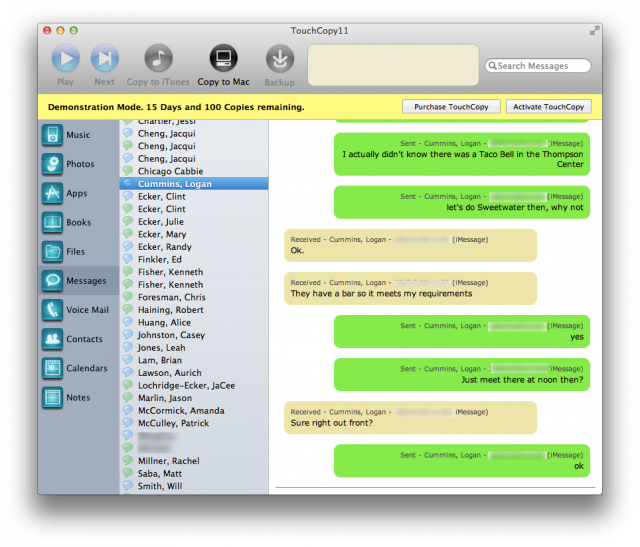The image size is (640, 547).
Task: Click the Activate TouchCopy button
Action: pos(548,107)
